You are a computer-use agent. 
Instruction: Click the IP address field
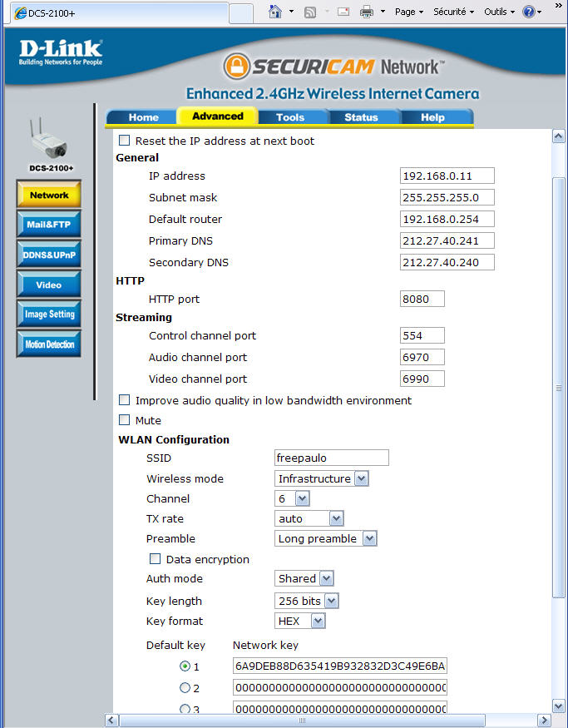tap(447, 176)
